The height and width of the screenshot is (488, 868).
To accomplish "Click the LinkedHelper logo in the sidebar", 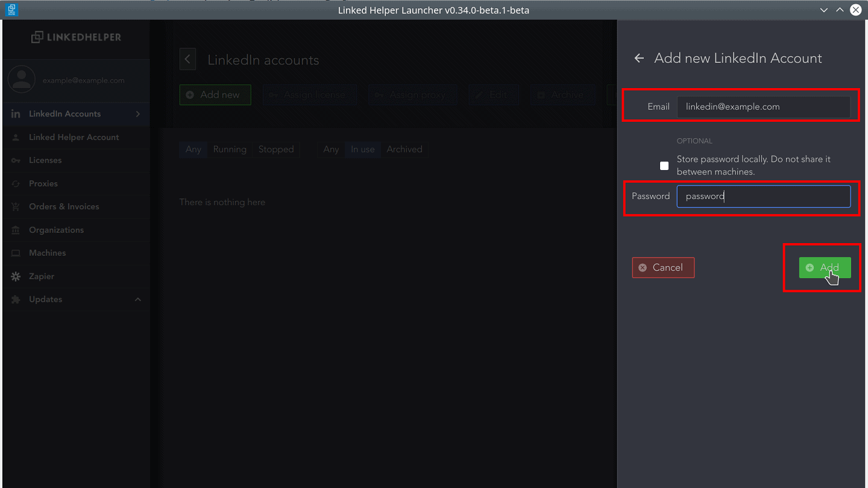I will coord(76,37).
